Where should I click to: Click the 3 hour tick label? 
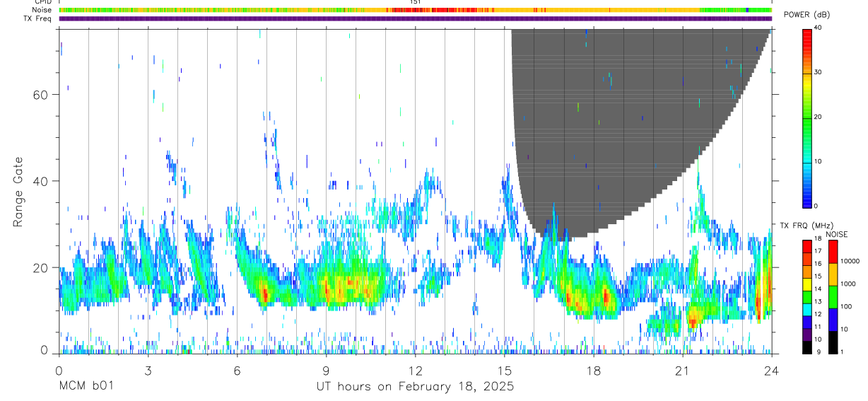point(148,371)
